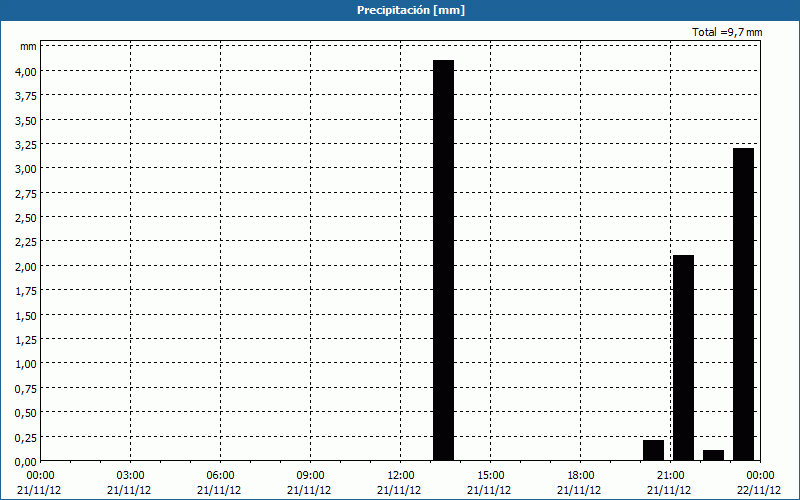800x500 pixels.
Task: Click the 09:00 x-axis time label
Action: click(x=310, y=476)
